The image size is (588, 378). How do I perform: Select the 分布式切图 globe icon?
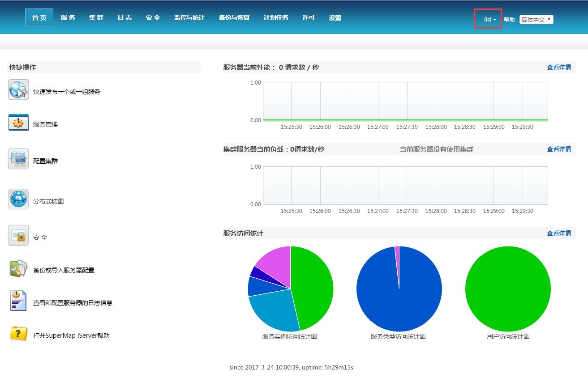tap(18, 199)
